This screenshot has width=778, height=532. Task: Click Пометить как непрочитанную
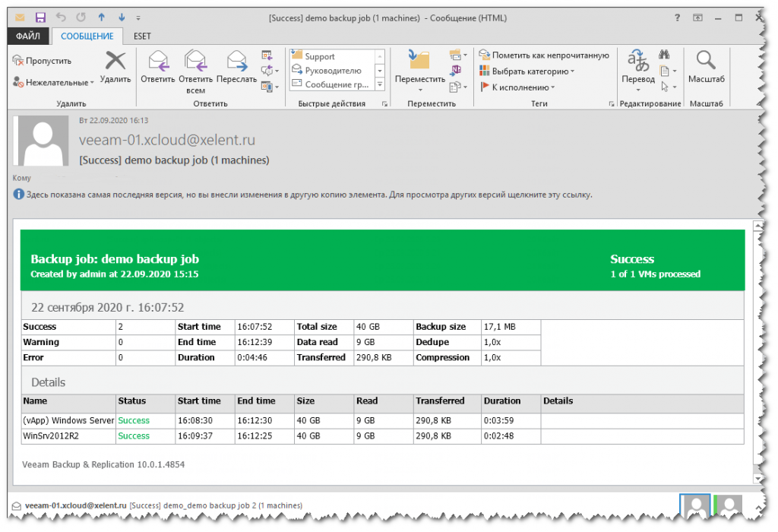pos(544,55)
